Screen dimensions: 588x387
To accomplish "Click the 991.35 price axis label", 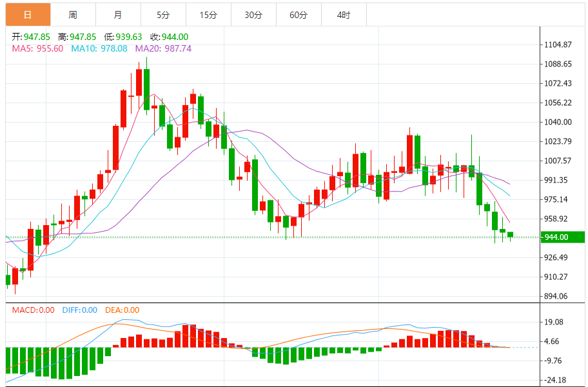I will pyautogui.click(x=556, y=180).
